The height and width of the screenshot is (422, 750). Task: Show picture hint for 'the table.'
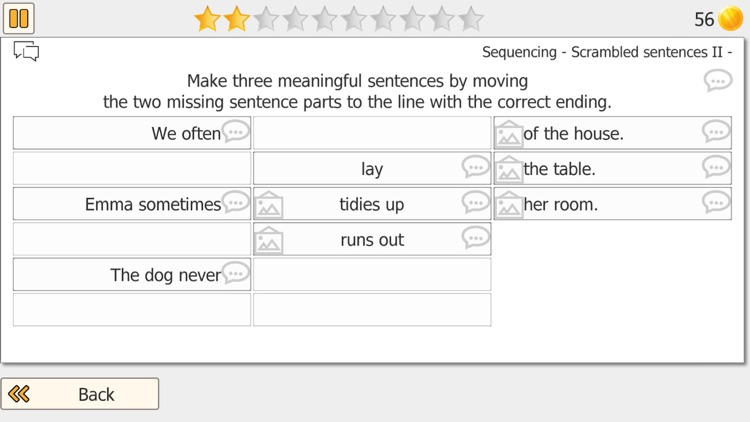[508, 169]
